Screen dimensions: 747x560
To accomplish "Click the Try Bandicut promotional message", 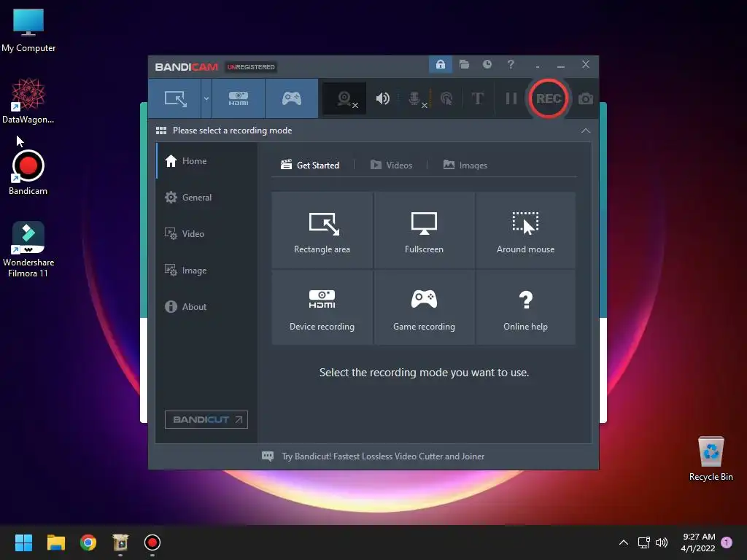I will [x=382, y=456].
